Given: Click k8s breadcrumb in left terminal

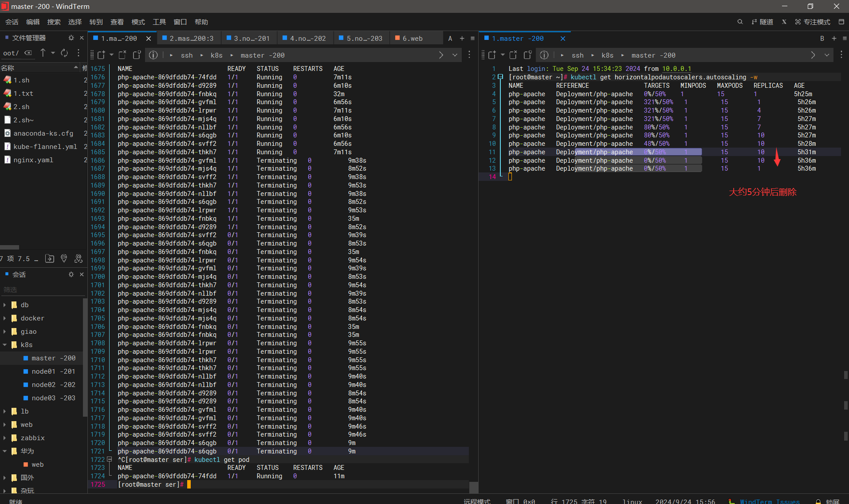Looking at the screenshot, I should [216, 55].
